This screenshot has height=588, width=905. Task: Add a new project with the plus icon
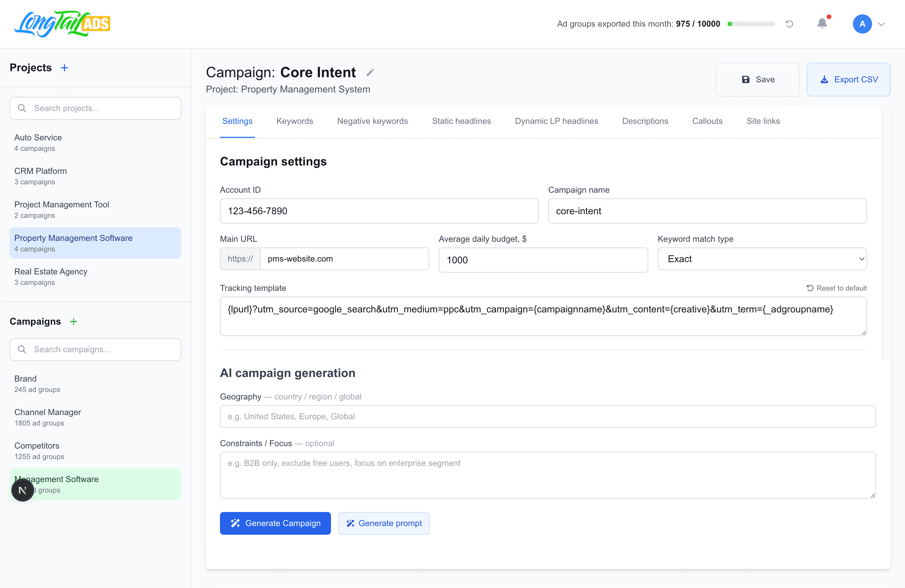coord(65,68)
